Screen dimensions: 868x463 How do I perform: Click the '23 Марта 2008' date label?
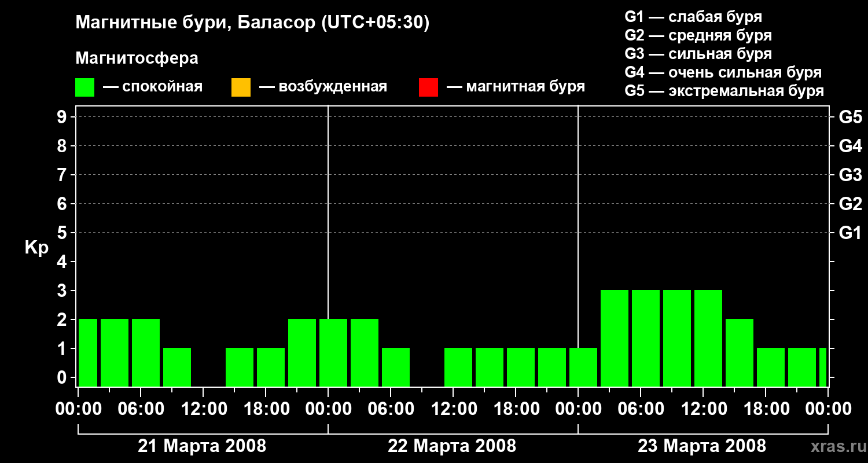coord(702,446)
